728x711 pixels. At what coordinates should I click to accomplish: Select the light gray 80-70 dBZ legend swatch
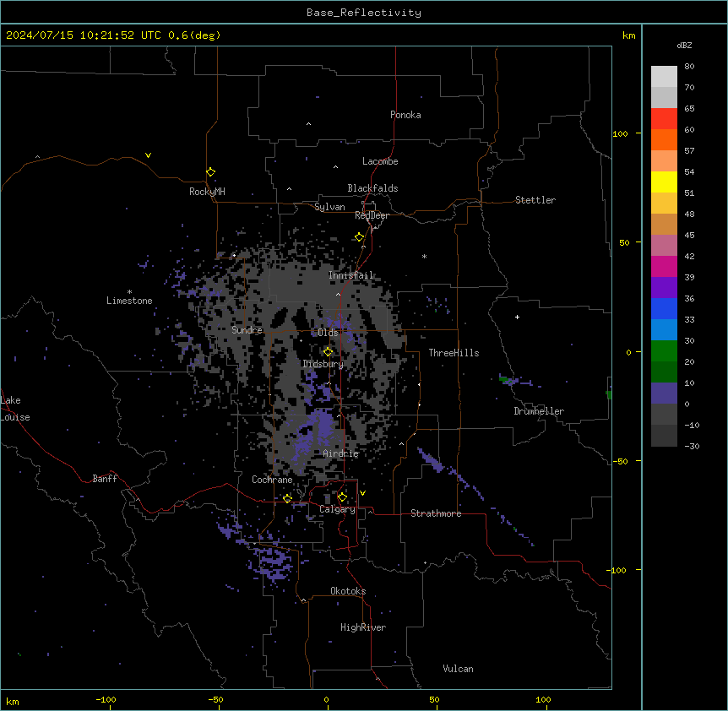tap(664, 77)
